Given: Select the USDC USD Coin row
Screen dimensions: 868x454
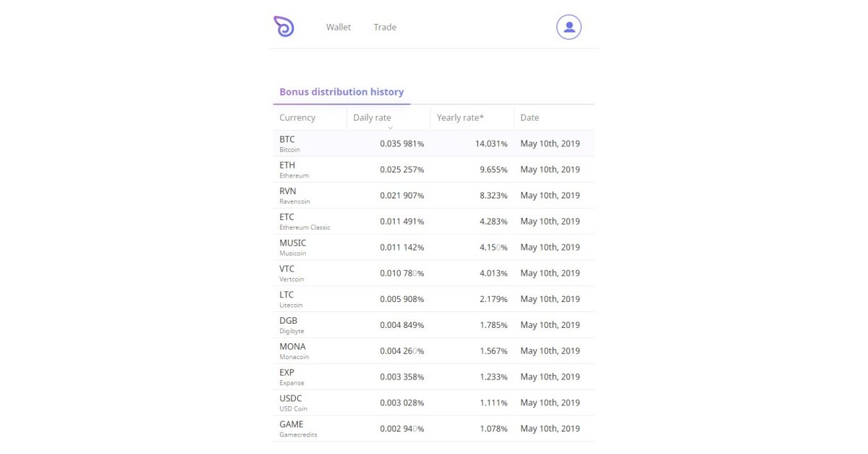Looking at the screenshot, I should [433, 402].
